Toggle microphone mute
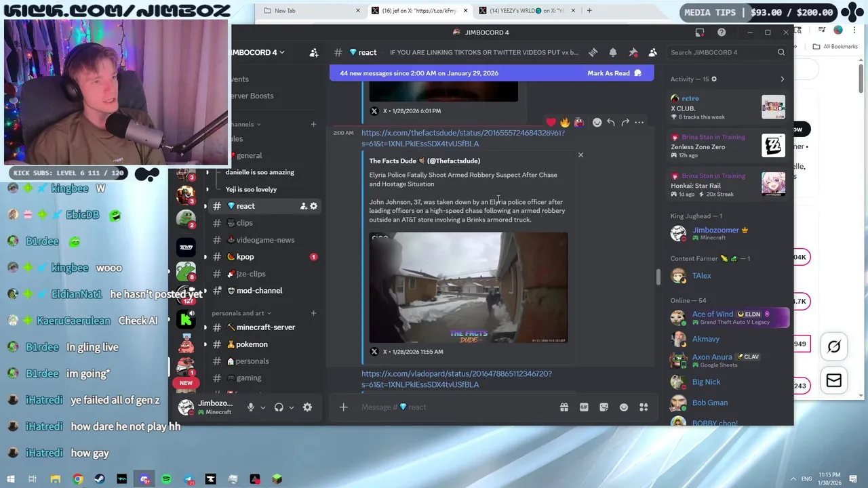 pos(251,407)
